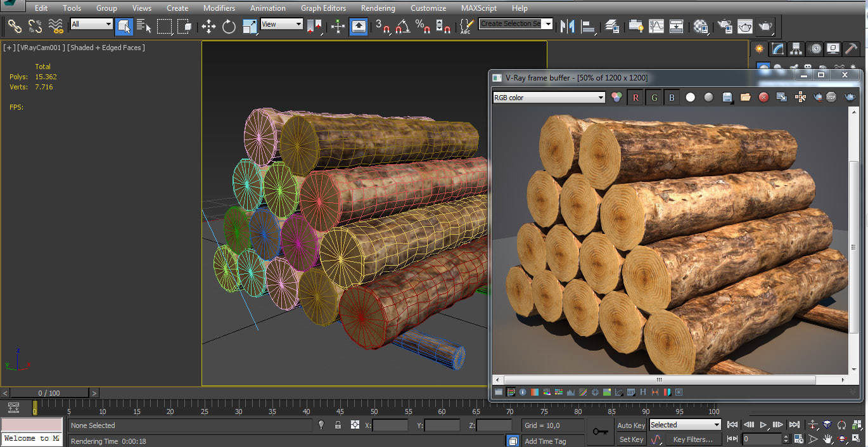Toggle Spinner Snap
868x447 pixels.
pyautogui.click(x=444, y=26)
